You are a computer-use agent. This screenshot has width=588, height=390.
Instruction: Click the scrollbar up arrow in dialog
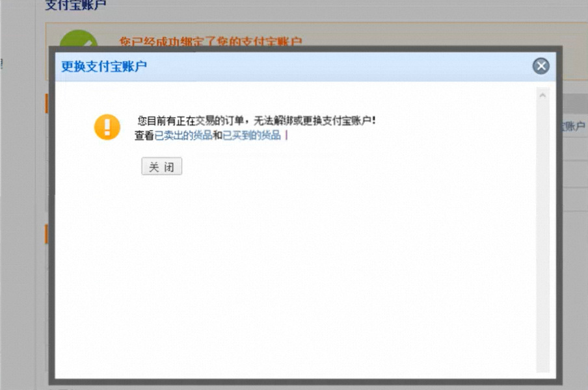coord(542,96)
